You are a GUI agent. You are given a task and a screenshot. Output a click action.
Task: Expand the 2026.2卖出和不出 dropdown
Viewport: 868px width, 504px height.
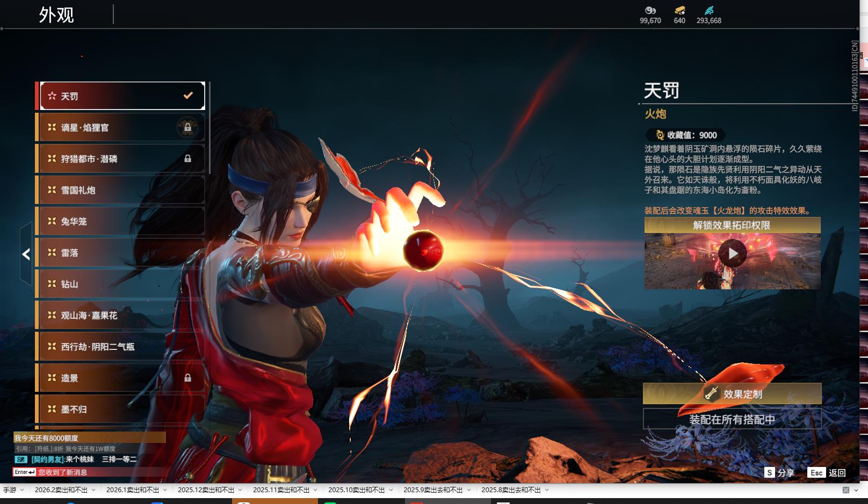pyautogui.click(x=93, y=490)
